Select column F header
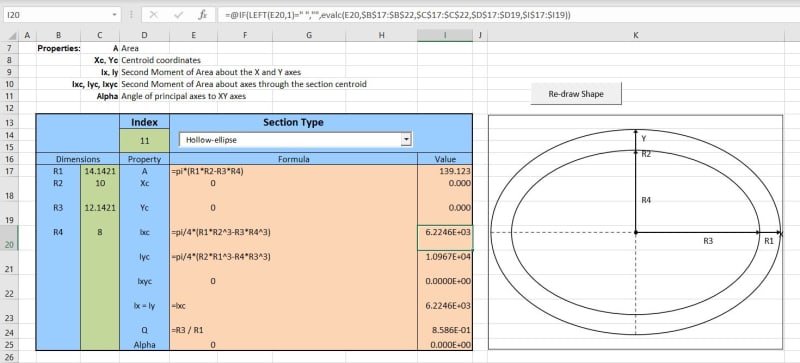800x363 pixels. point(245,35)
